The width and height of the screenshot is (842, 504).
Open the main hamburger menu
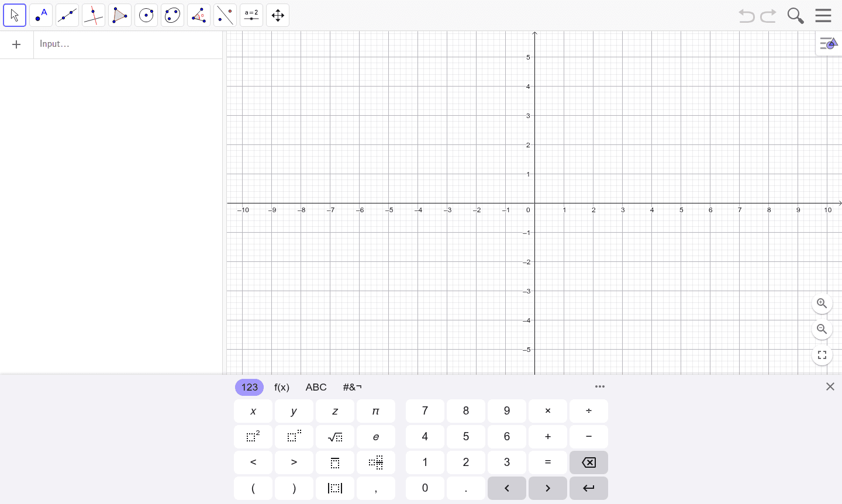pyautogui.click(x=823, y=15)
